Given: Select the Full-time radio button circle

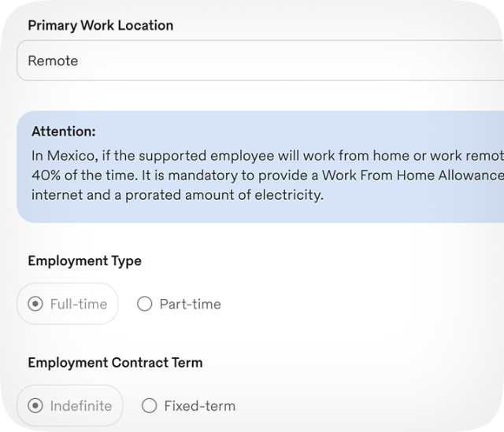Looking at the screenshot, I should 35,304.
